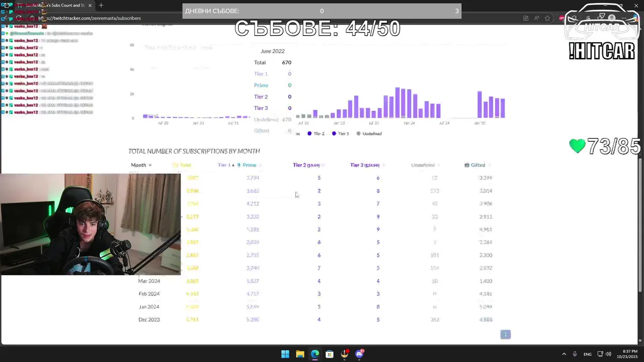Open File Explorer from taskbar
Screen dimensions: 644x362
[300, 354]
